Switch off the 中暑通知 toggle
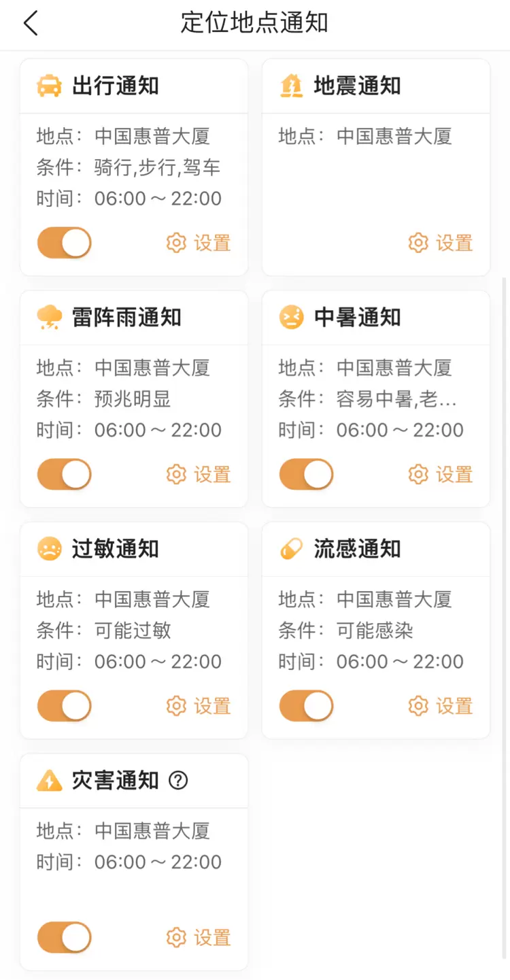 tap(307, 474)
